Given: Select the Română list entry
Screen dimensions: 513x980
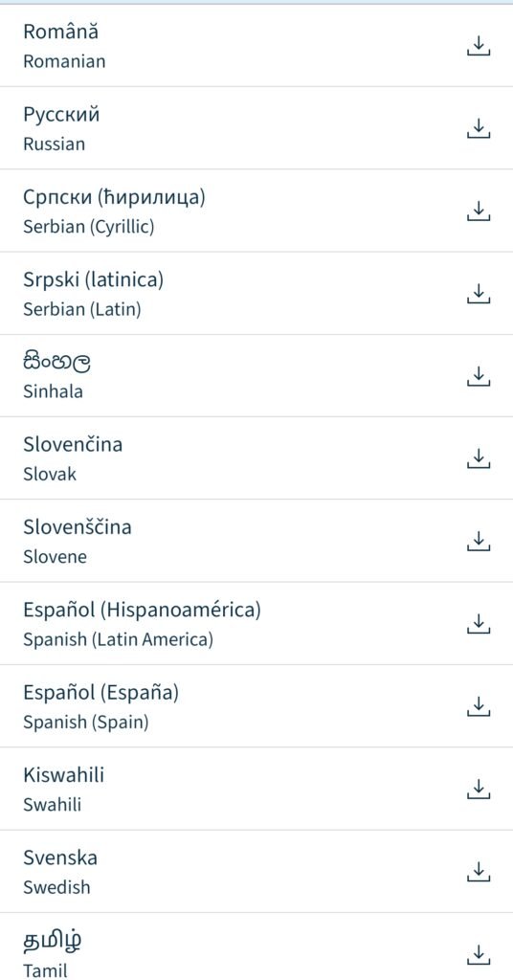Looking at the screenshot, I should [256, 46].
